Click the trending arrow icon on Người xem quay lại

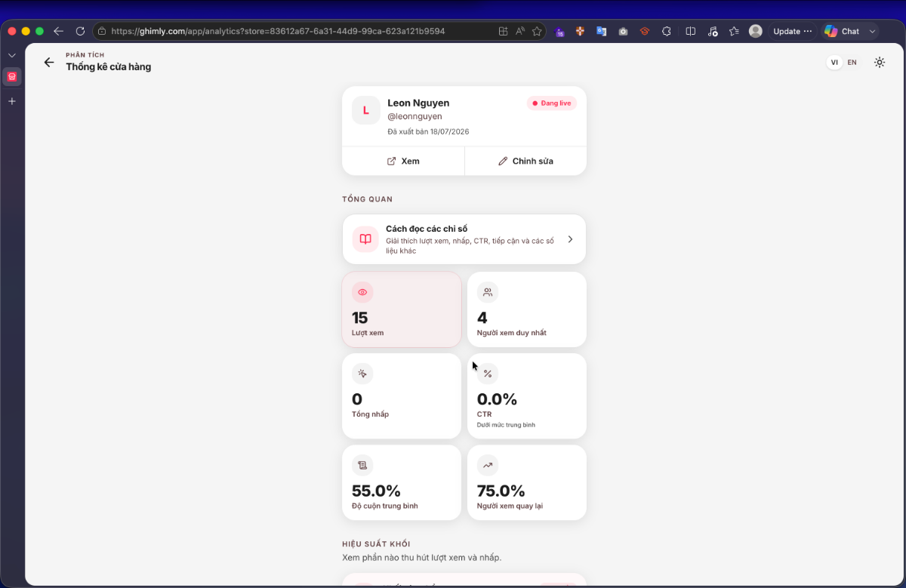pos(488,465)
